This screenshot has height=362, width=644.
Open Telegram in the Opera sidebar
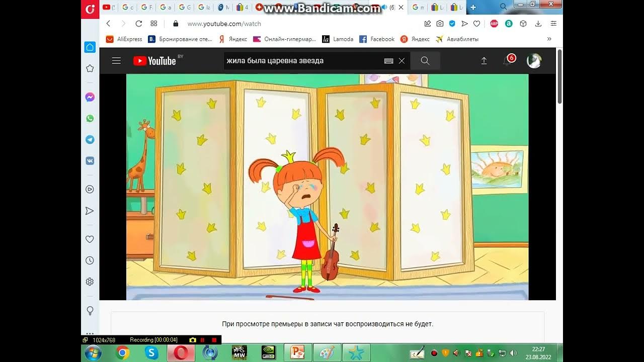point(90,140)
